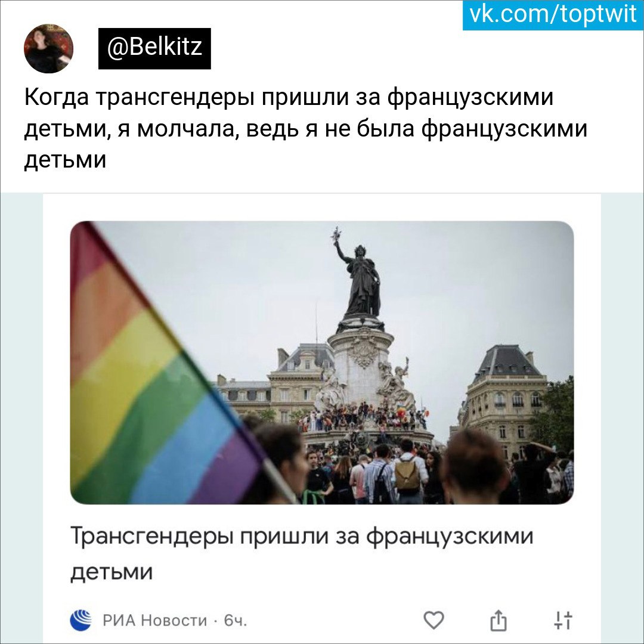Click the @Belkitz username label
Viewport: 644px width, 644px height.
[x=154, y=48]
